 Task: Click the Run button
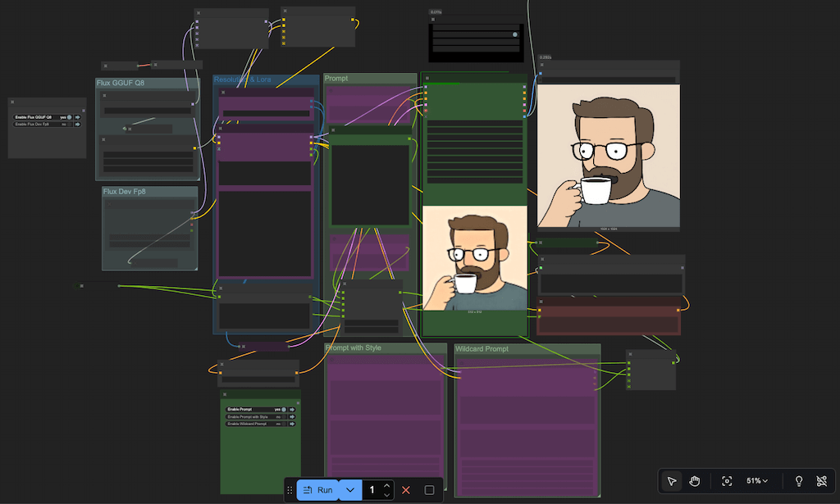[317, 490]
